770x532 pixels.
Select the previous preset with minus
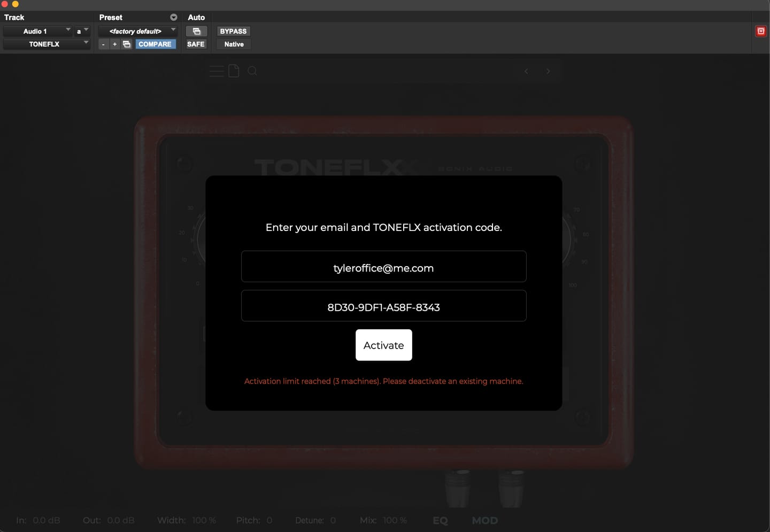[x=103, y=44]
